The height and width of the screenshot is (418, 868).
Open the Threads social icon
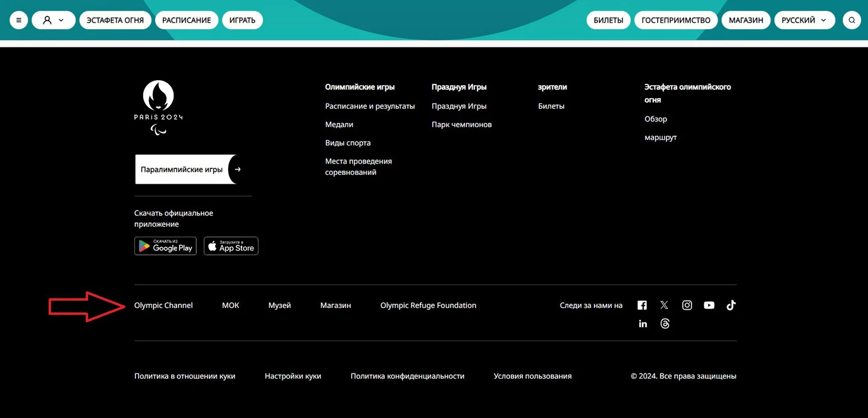(x=665, y=323)
